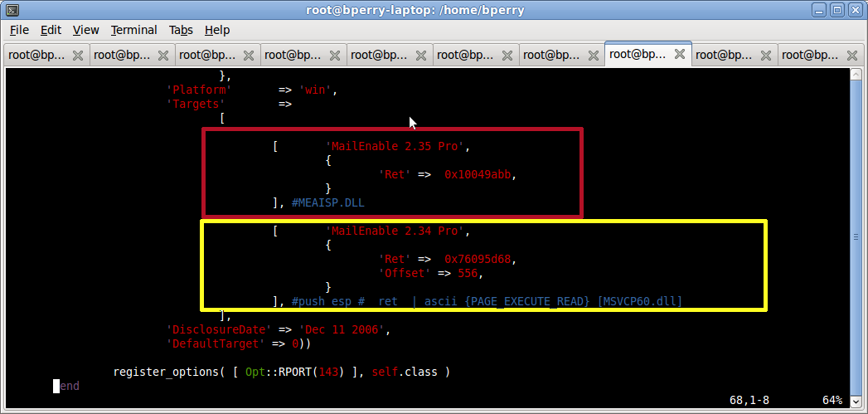
Task: Switch to the second terminal tab
Action: click(132, 56)
